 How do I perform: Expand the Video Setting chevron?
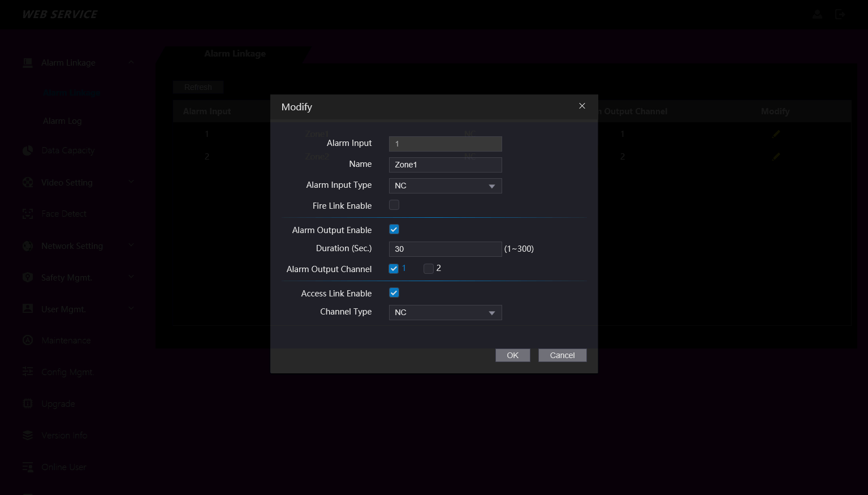coord(131,182)
